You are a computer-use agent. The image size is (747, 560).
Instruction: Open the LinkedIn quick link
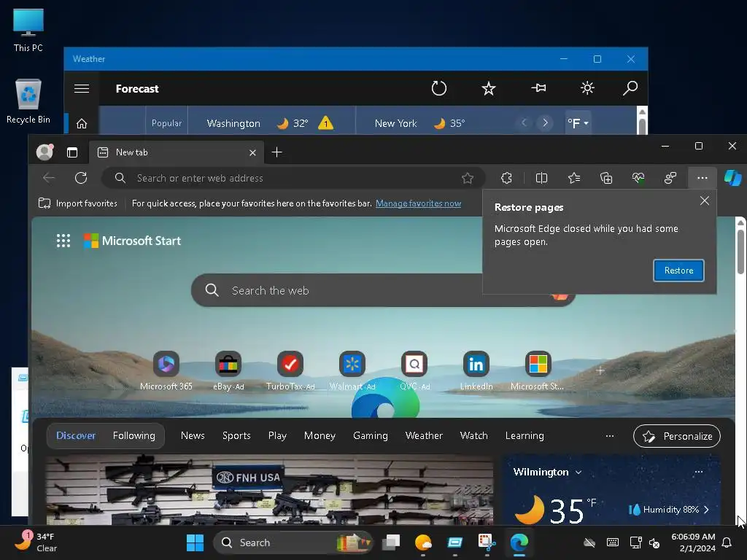click(x=476, y=371)
